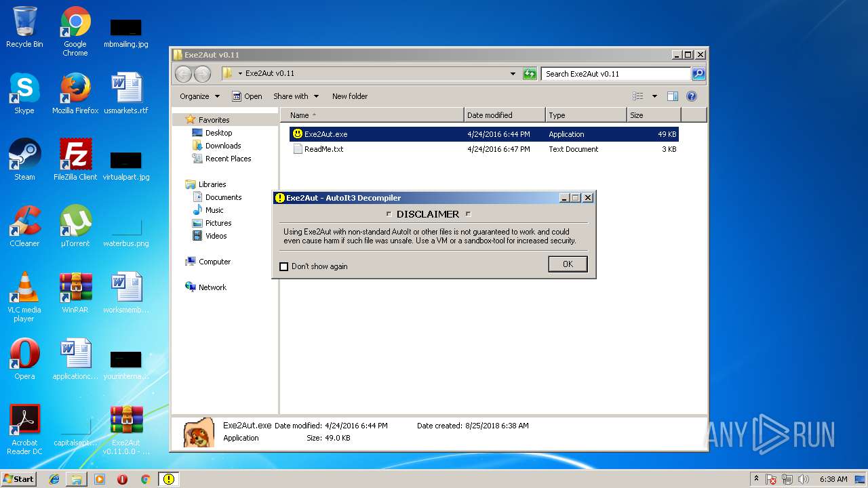Screen dimensions: 868x488
Task: Open the address bar history dropdown
Action: pyautogui.click(x=513, y=74)
